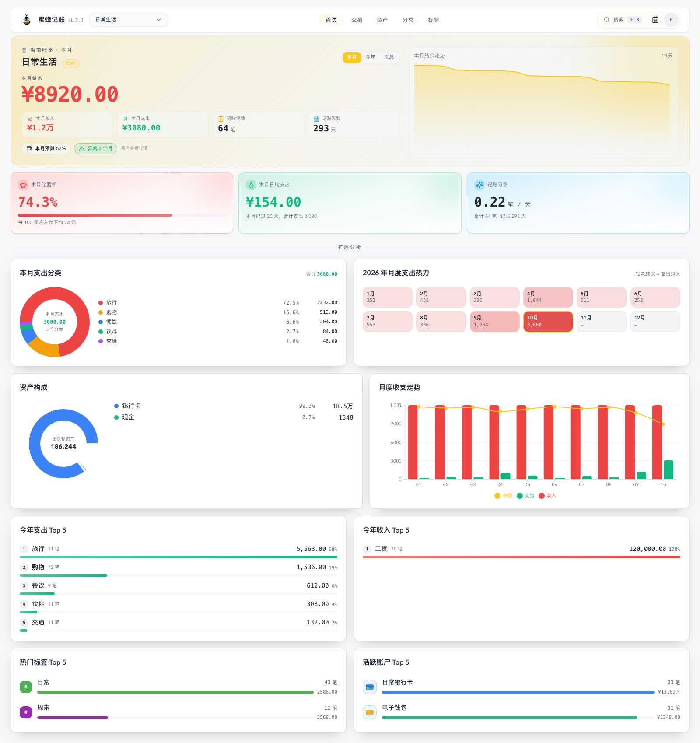Click the green hashtag icon for 日常 tag
This screenshot has height=743, width=700.
[x=26, y=687]
